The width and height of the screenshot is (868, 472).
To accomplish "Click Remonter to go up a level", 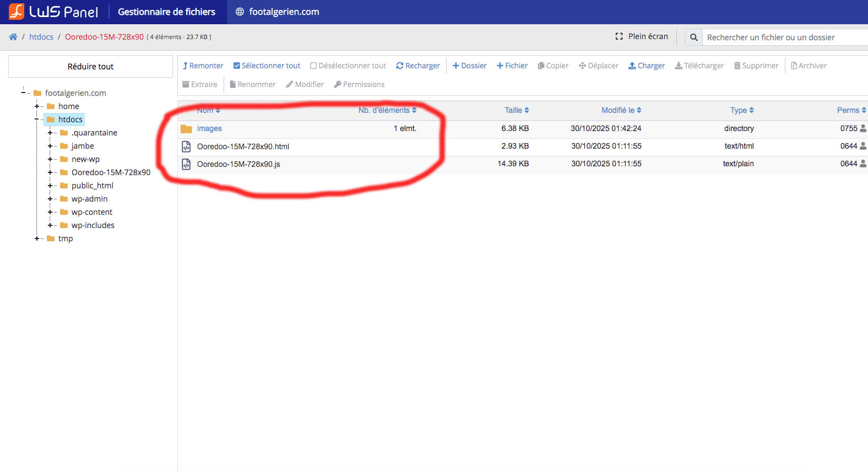I will tap(203, 66).
